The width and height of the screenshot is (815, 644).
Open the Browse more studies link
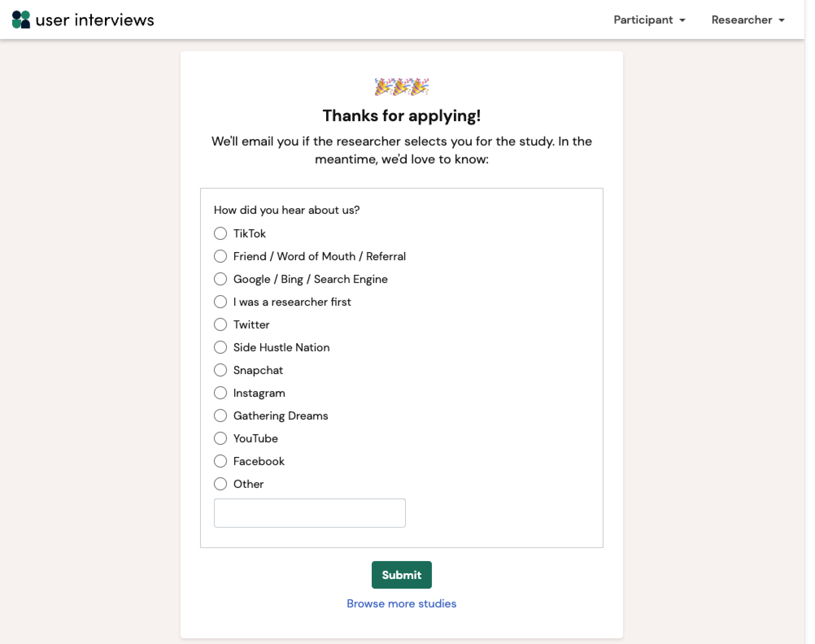pos(401,604)
